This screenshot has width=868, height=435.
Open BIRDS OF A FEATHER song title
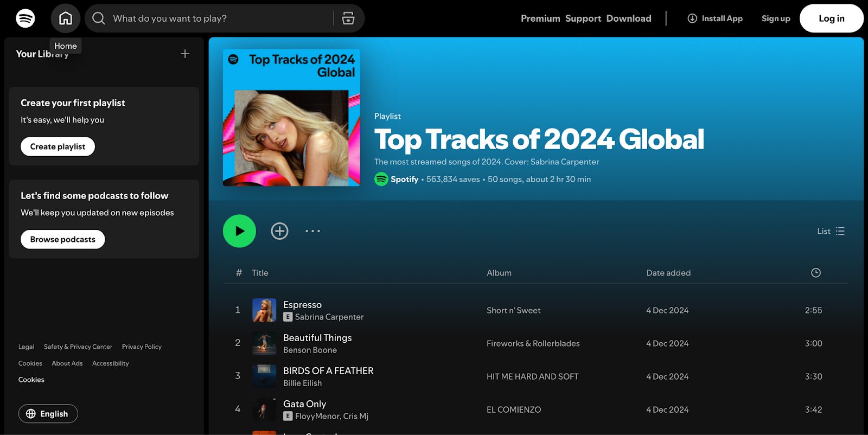tap(328, 371)
